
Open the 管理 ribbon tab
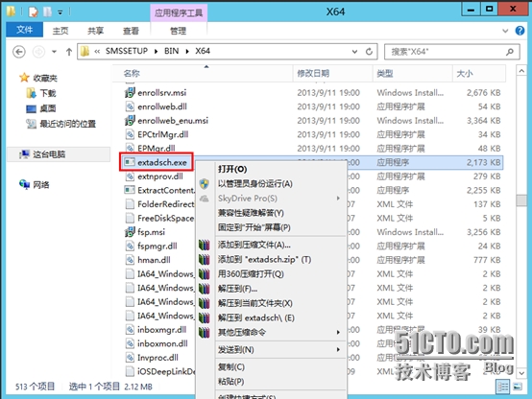178,31
